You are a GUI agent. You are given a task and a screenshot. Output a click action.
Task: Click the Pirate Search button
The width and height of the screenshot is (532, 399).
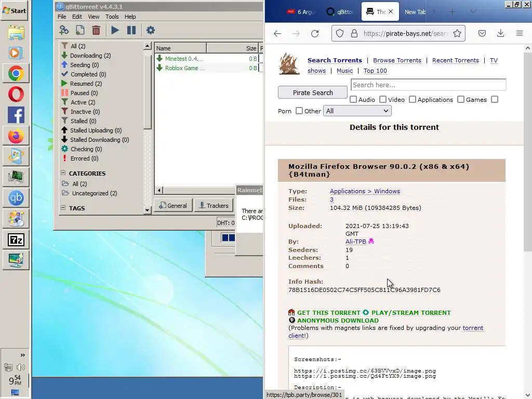[312, 92]
